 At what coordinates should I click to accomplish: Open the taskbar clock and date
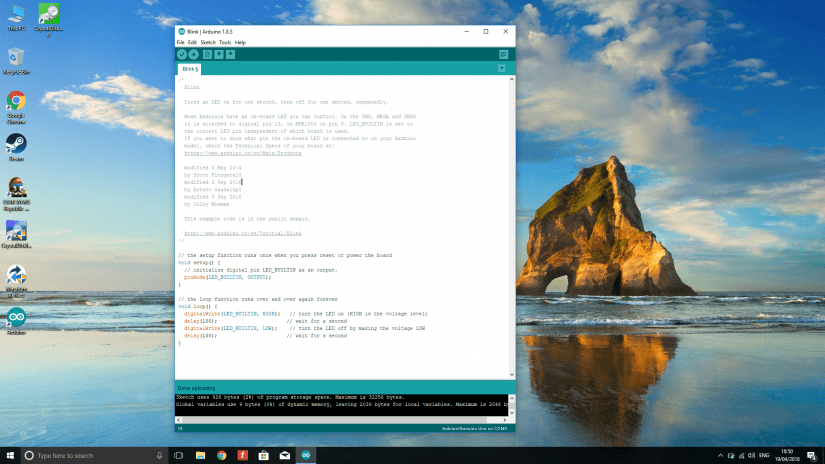pos(787,456)
